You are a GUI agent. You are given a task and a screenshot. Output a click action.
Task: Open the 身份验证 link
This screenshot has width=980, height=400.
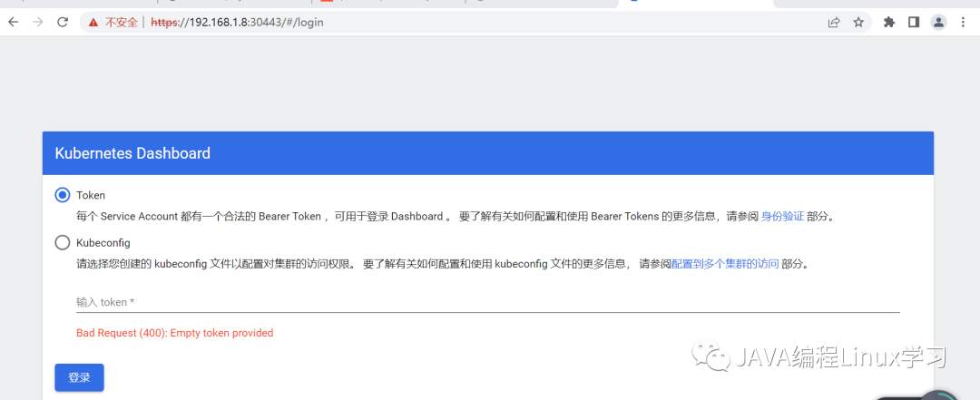[782, 217]
